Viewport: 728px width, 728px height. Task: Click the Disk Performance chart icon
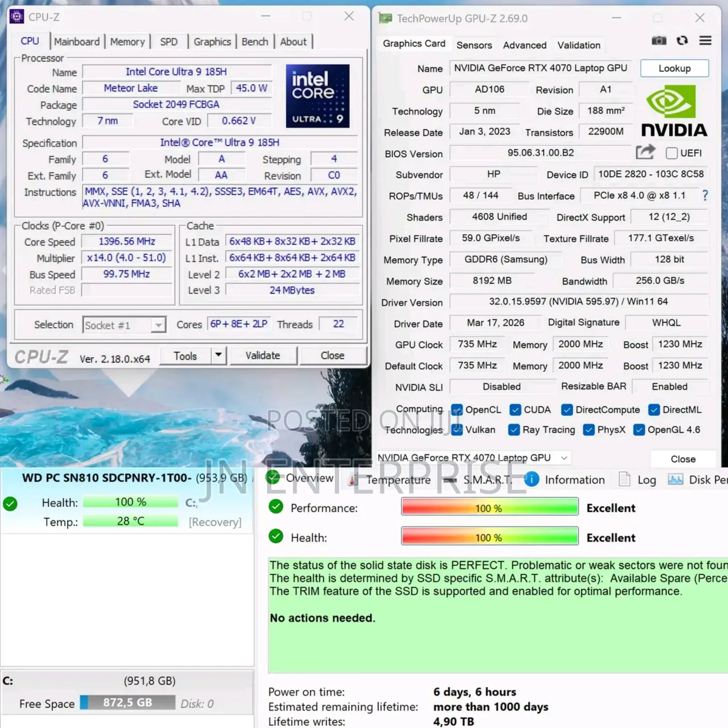[x=675, y=479]
